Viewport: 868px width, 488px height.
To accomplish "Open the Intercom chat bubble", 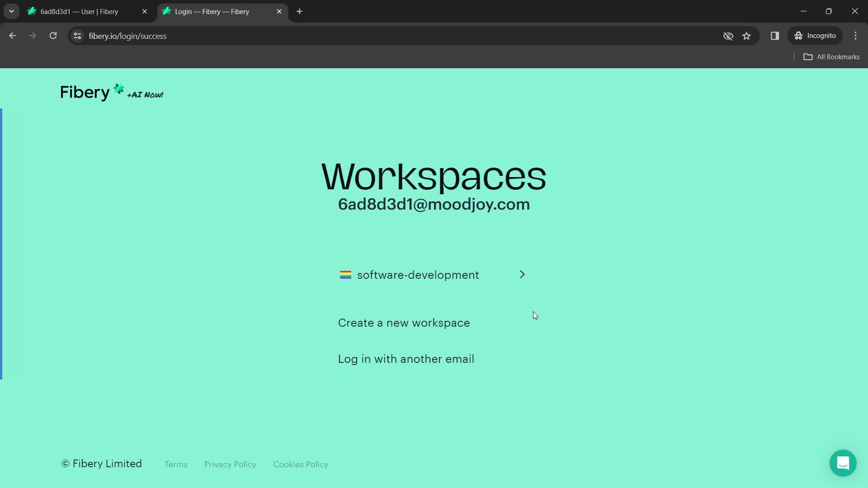I will (x=843, y=463).
